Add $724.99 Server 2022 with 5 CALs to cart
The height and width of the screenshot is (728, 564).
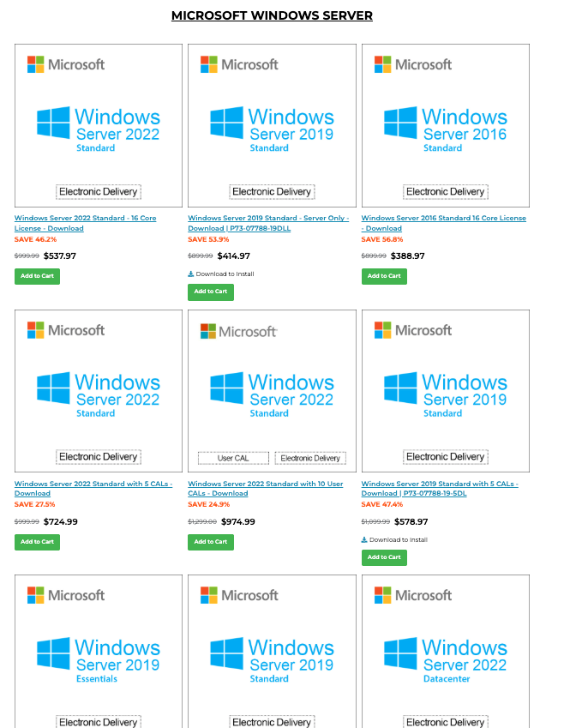click(37, 542)
